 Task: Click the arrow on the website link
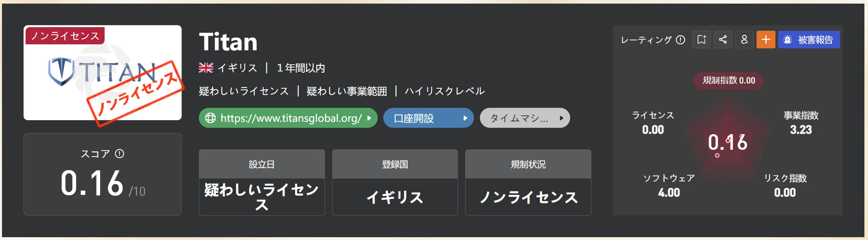[x=369, y=118]
